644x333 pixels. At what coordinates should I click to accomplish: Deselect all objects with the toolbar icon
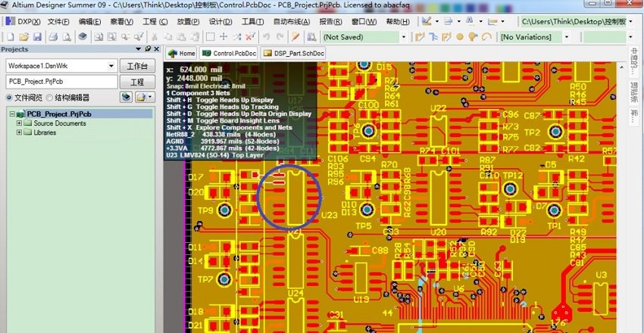tap(237, 37)
